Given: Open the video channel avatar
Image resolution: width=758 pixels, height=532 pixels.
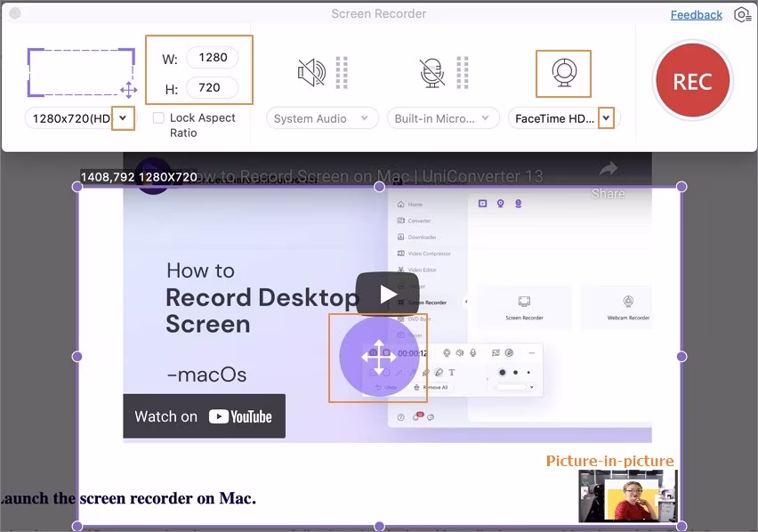Looking at the screenshot, I should [x=153, y=177].
